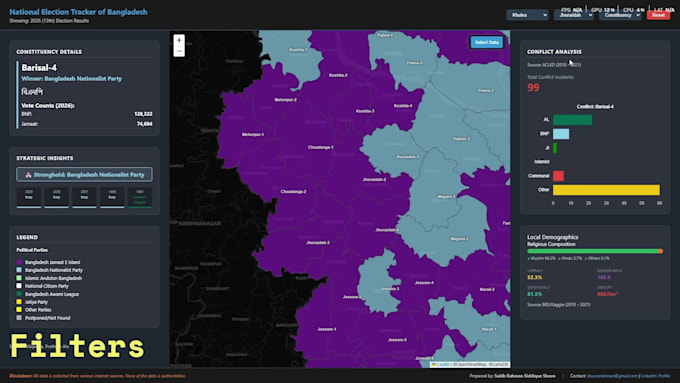
Task: Open the Constituency dropdown
Action: 620,15
